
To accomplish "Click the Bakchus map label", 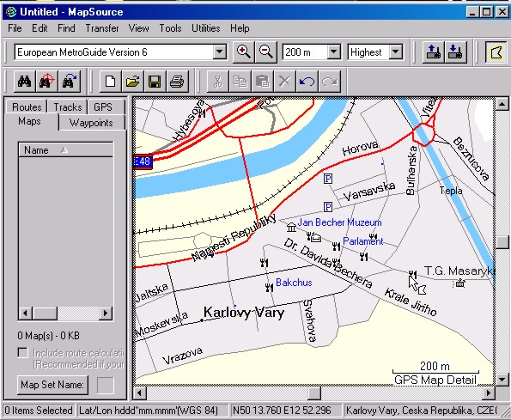I will tap(294, 283).
